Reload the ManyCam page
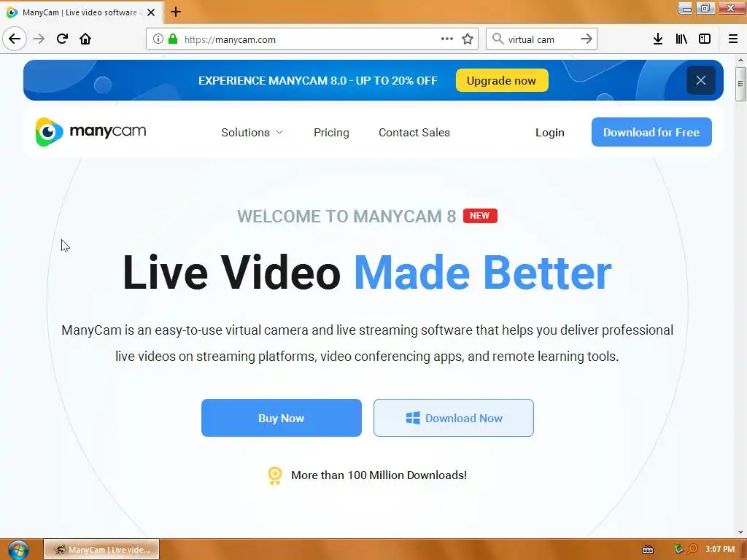 click(62, 39)
